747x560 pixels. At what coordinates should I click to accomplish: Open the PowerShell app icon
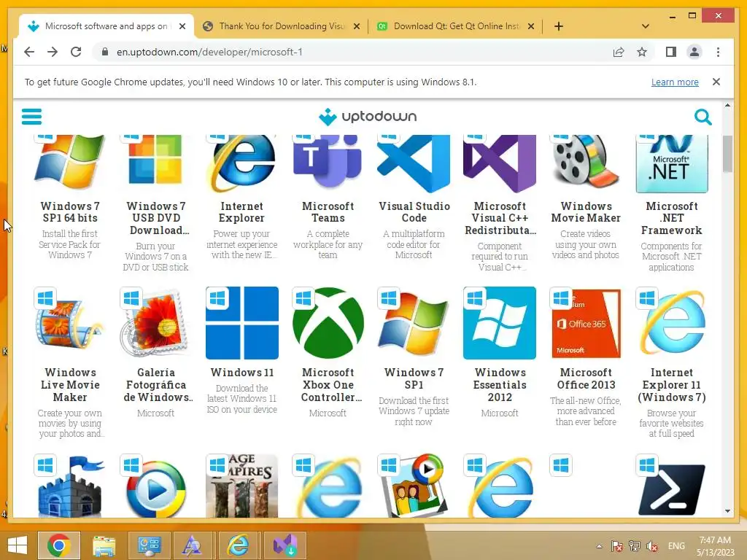point(672,486)
